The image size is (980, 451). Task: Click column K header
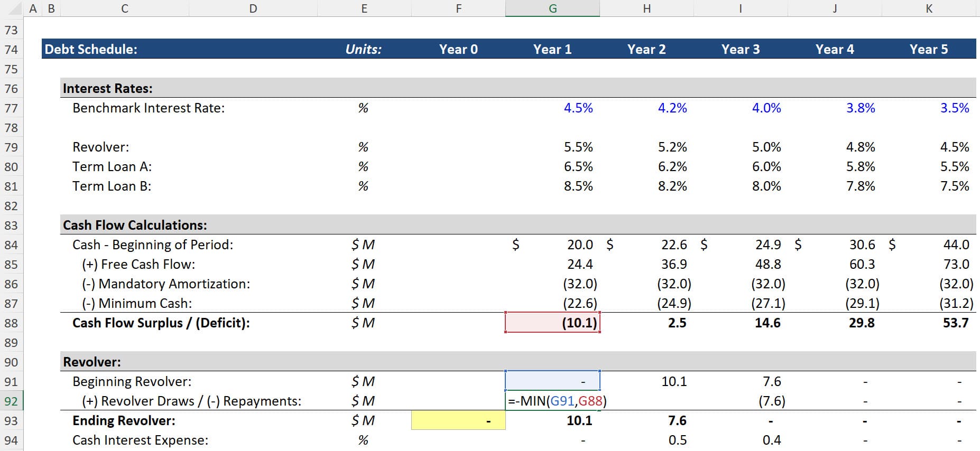(929, 8)
